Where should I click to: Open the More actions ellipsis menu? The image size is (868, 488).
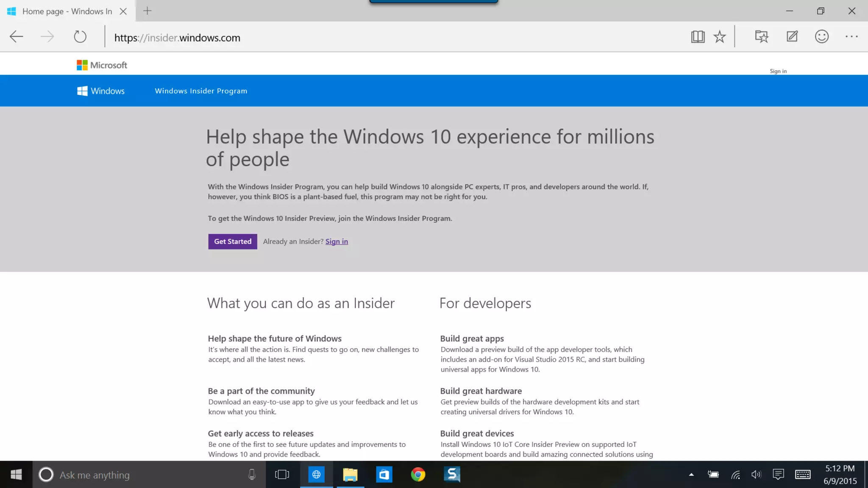coord(851,37)
